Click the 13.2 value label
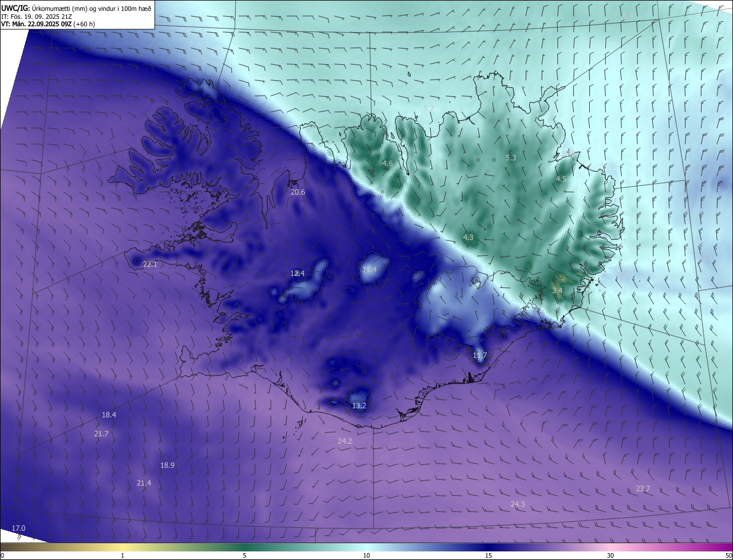Viewport: 733px width, 560px height. click(x=359, y=406)
